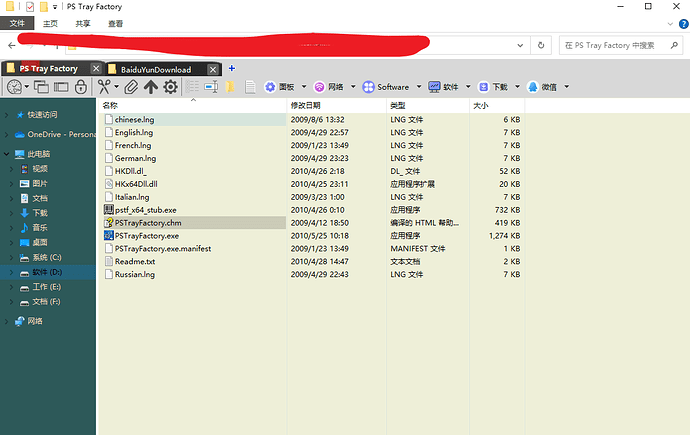Click the duplicate windows toolbar icon
The height and width of the screenshot is (435, 690).
point(41,87)
